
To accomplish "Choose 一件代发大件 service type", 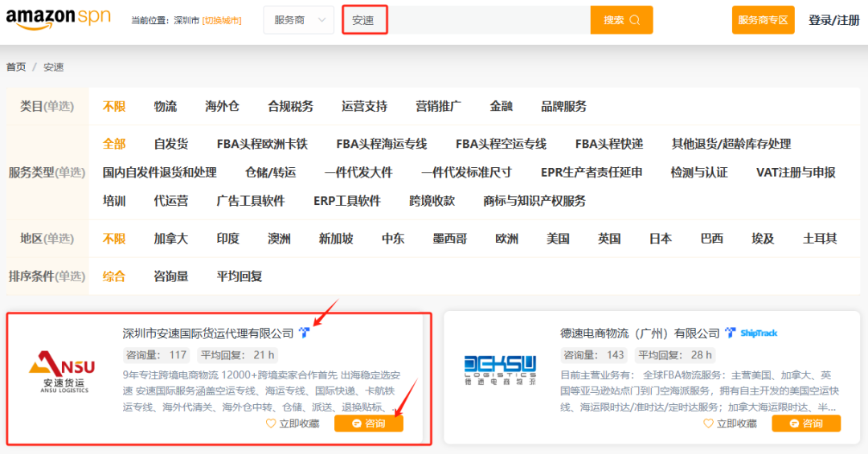I will pos(358,172).
